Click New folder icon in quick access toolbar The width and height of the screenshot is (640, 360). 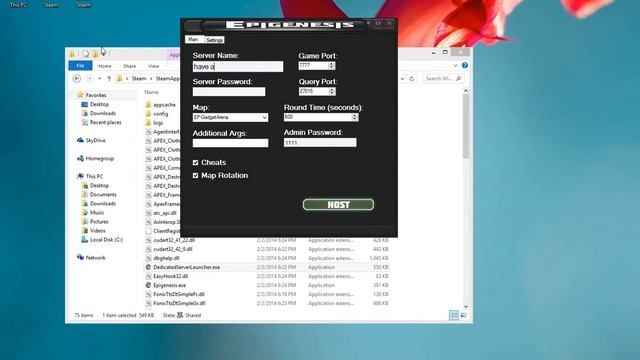tap(95, 53)
